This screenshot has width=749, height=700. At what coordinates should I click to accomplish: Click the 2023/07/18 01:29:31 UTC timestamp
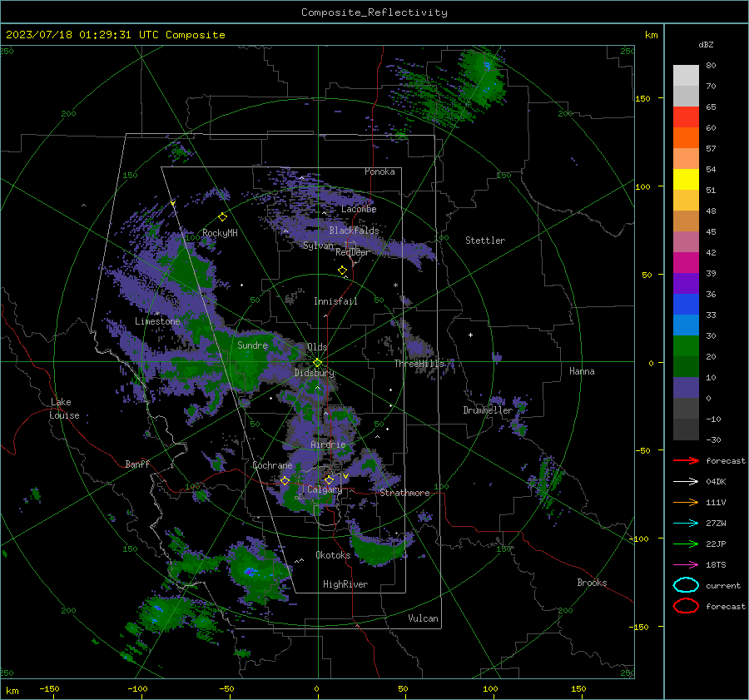click(x=116, y=35)
